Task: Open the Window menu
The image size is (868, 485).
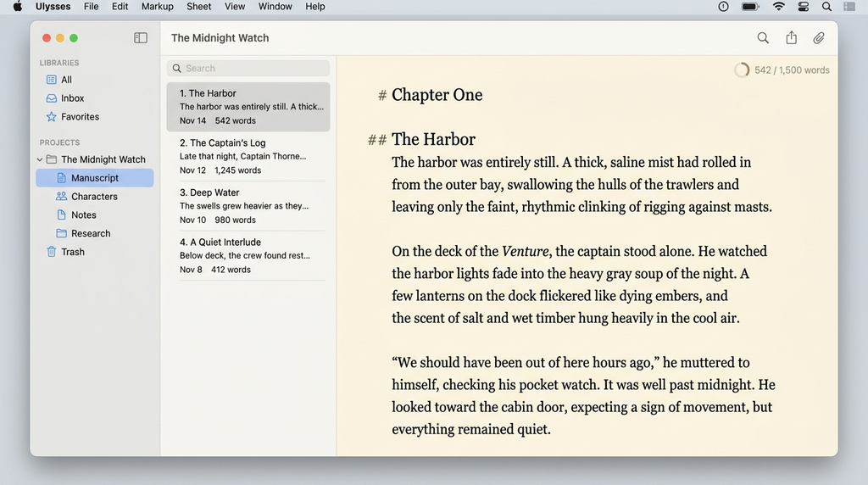Action: [275, 7]
